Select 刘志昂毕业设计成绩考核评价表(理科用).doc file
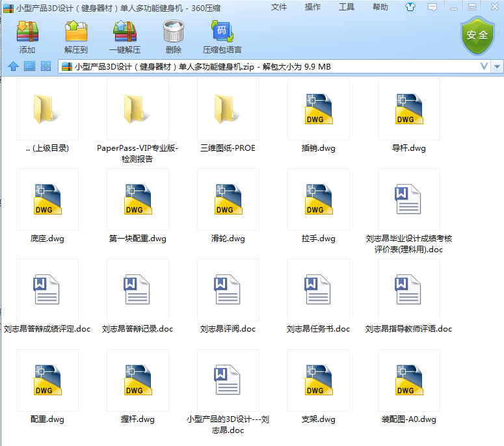 (x=409, y=200)
